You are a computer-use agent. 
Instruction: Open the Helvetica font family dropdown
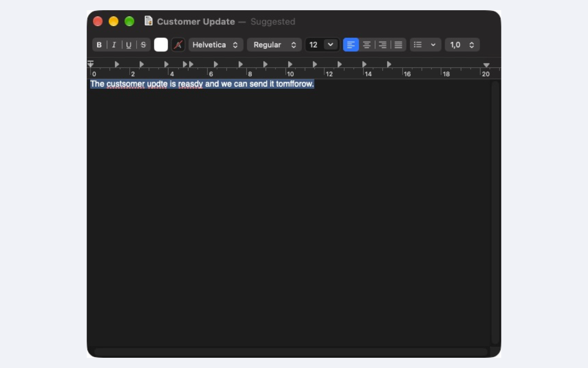[x=216, y=45]
